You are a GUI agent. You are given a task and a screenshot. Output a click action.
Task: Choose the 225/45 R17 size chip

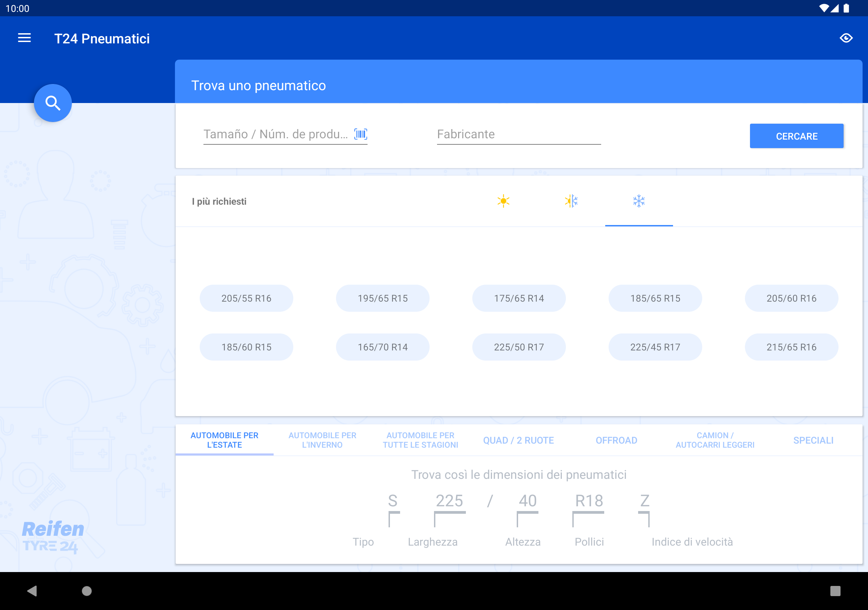(655, 347)
